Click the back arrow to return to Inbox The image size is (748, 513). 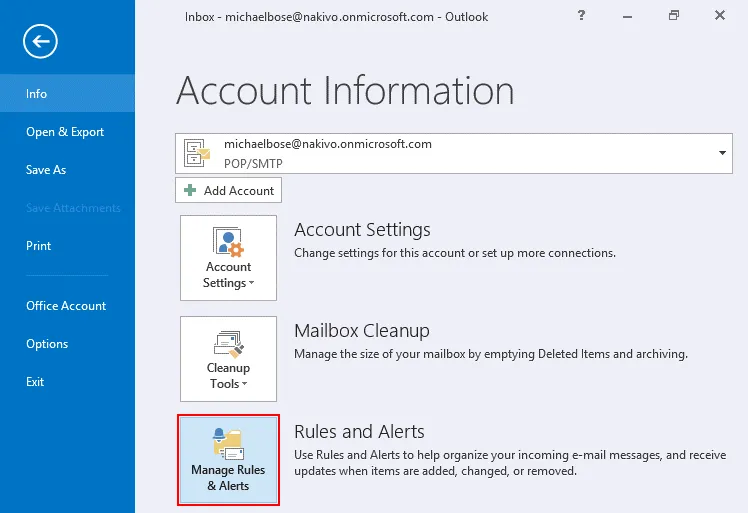(x=43, y=41)
